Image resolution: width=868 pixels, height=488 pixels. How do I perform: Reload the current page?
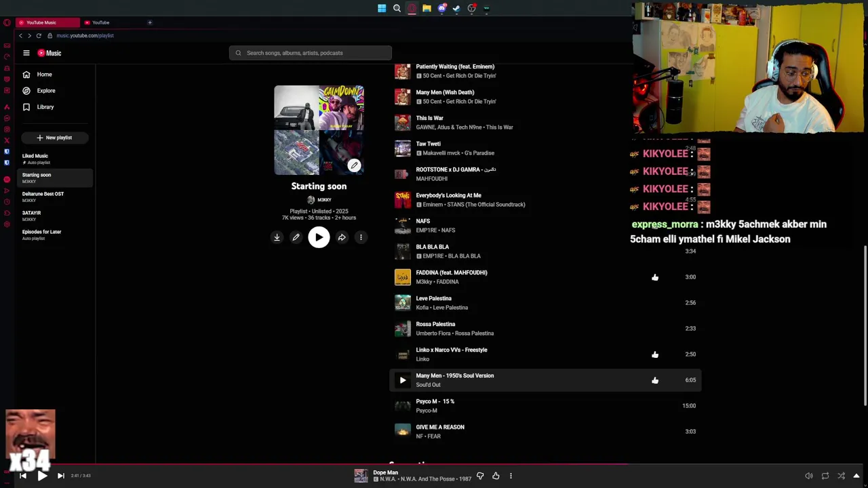tap(39, 35)
